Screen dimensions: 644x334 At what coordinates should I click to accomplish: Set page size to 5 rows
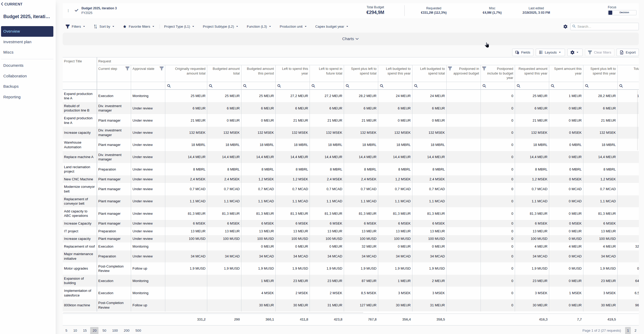tap(66, 330)
